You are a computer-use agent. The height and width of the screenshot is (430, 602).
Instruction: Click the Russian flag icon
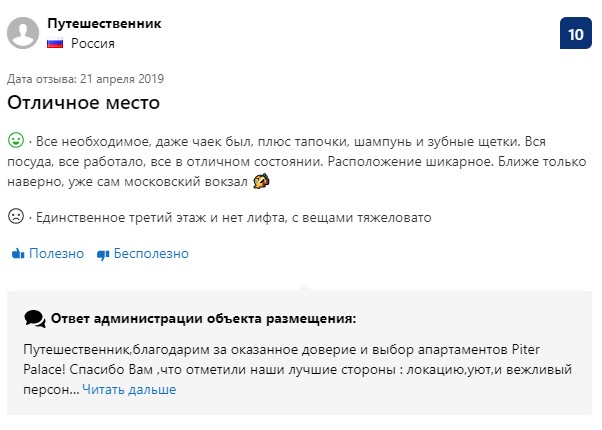55,43
